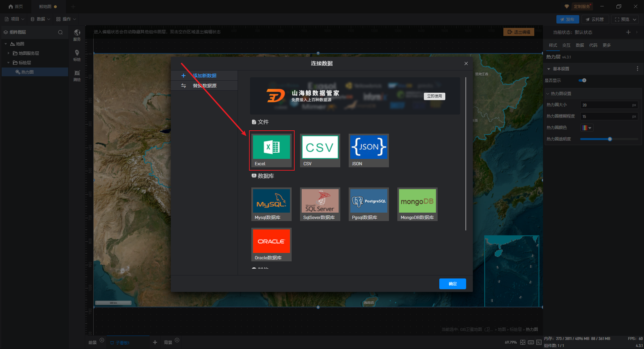Add a new state next to 默认状态
644x349 pixels.
[x=628, y=32]
